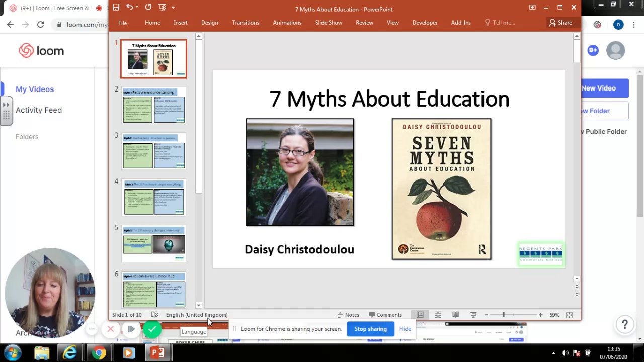Select the Seven Myths book cover image
The image size is (644, 362).
tap(441, 189)
